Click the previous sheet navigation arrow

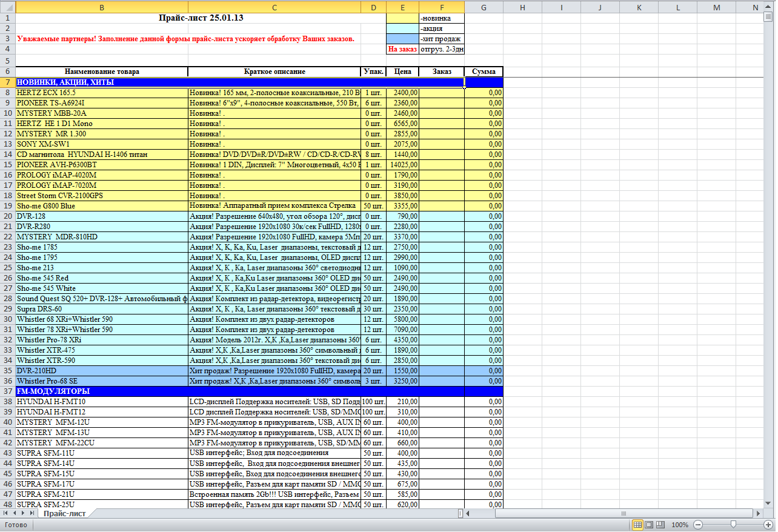15,513
